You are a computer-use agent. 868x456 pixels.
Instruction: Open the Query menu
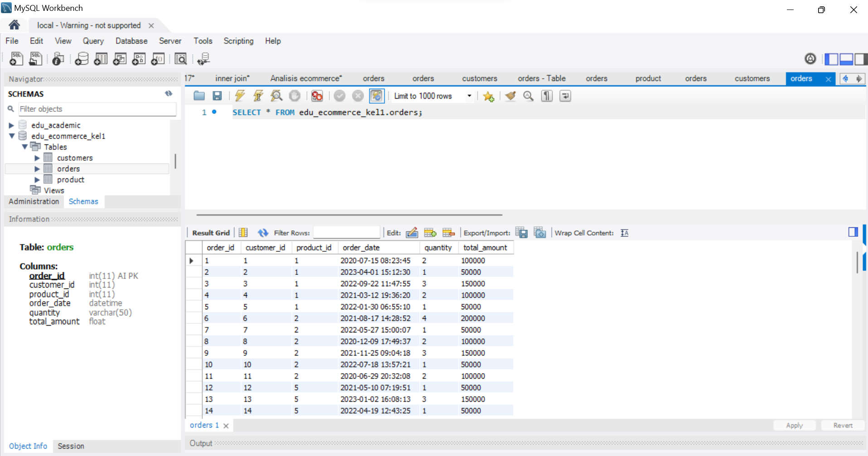point(93,41)
